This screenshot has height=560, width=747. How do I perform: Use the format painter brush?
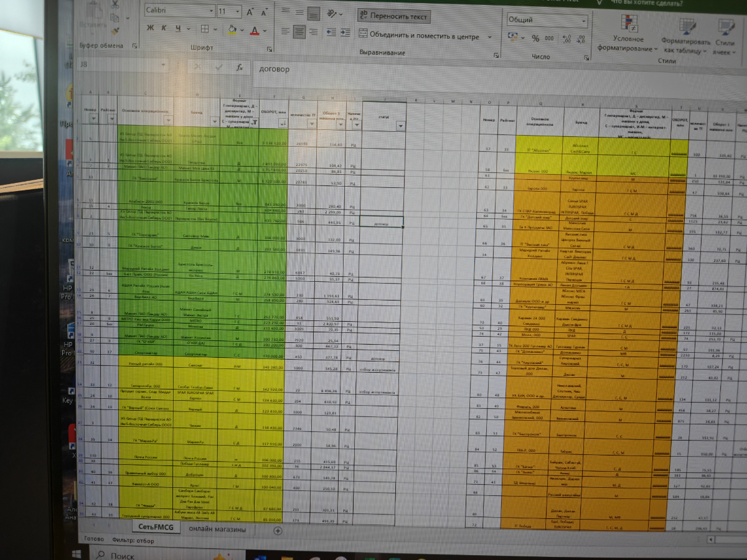pyautogui.click(x=116, y=30)
